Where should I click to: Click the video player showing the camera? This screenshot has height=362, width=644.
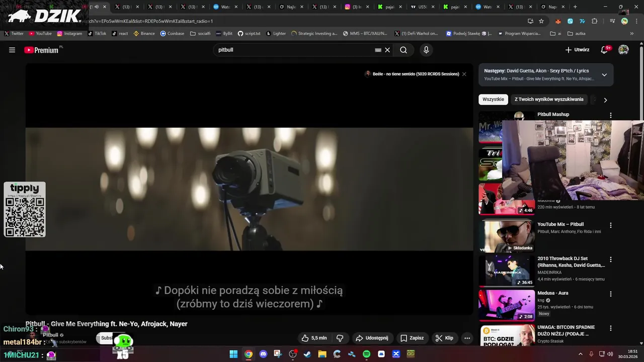pos(250,189)
